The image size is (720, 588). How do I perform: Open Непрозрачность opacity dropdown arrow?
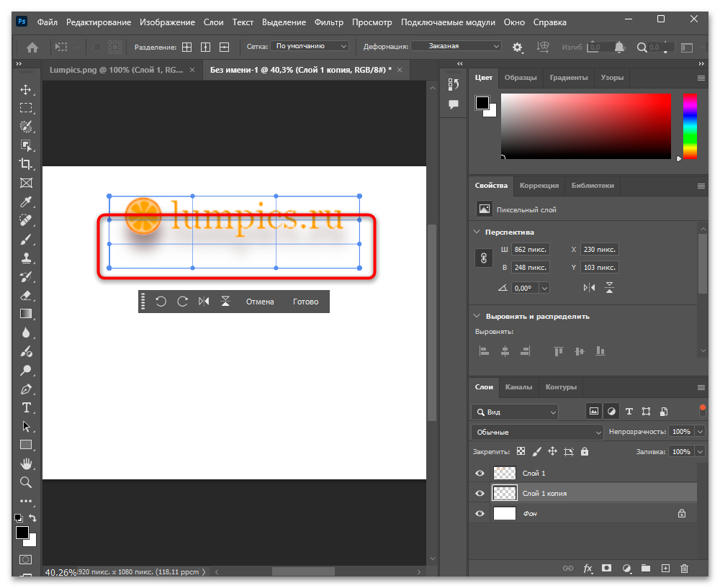coord(700,432)
